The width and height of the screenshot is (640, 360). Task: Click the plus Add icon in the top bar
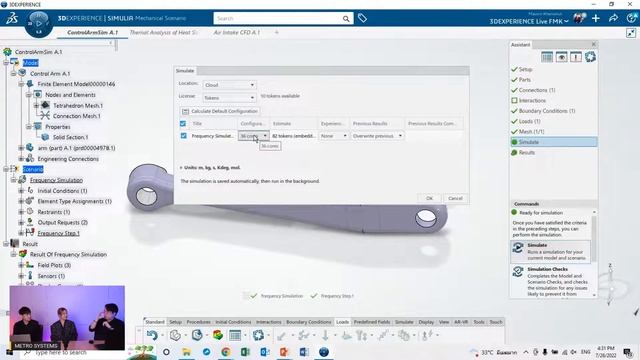596,18
